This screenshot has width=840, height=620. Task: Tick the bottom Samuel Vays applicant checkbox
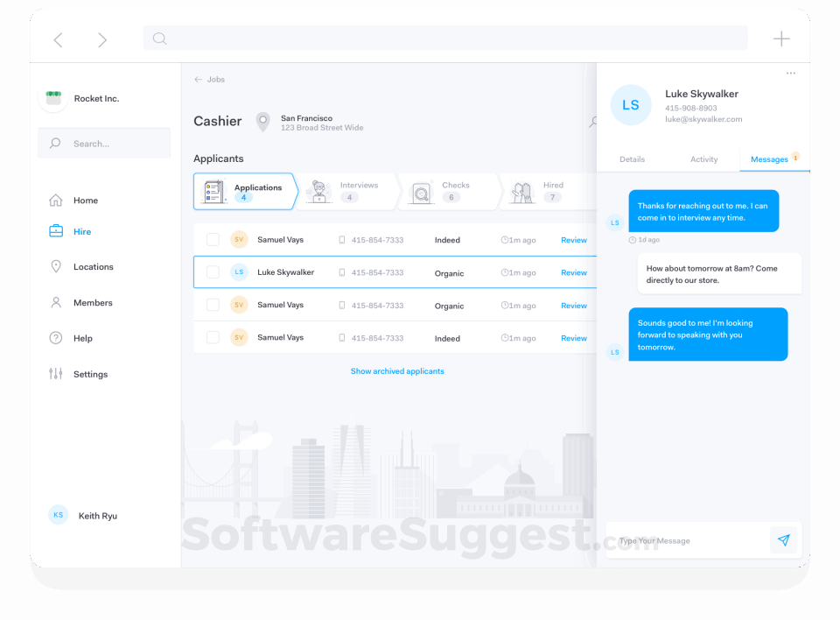click(x=213, y=337)
